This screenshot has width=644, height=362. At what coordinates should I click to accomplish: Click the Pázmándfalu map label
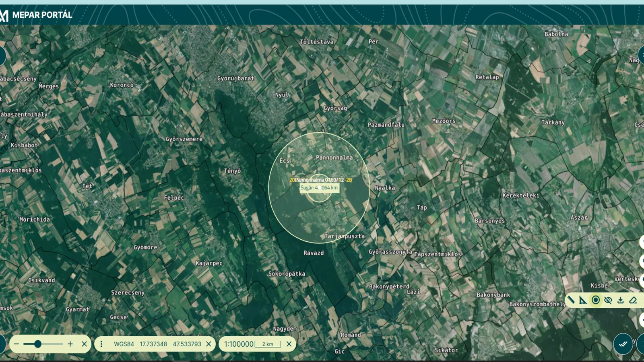coord(386,125)
